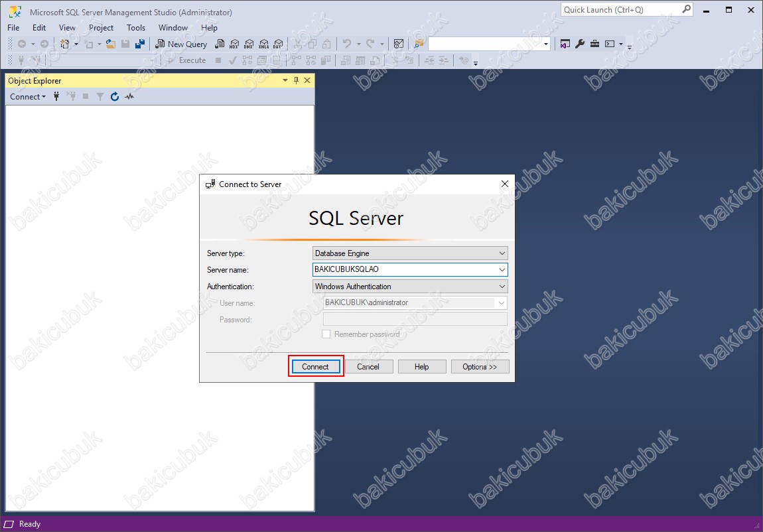Click the Password field
The width and height of the screenshot is (763, 532).
(415, 320)
